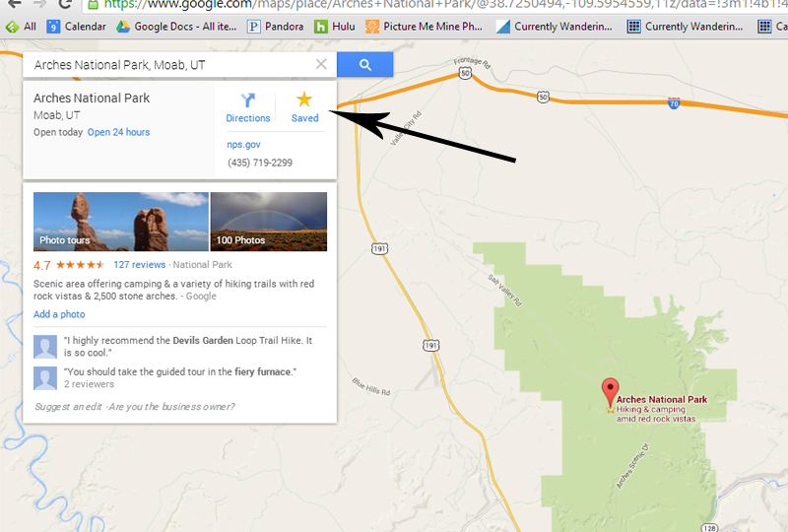Open the Picture Me Mine Ph... bookmark

pyautogui.click(x=424, y=27)
